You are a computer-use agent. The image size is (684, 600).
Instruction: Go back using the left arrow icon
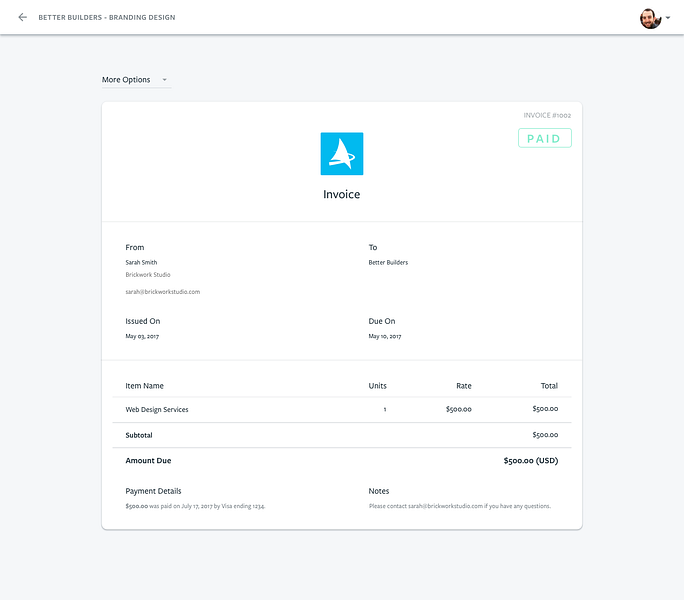coord(22,17)
